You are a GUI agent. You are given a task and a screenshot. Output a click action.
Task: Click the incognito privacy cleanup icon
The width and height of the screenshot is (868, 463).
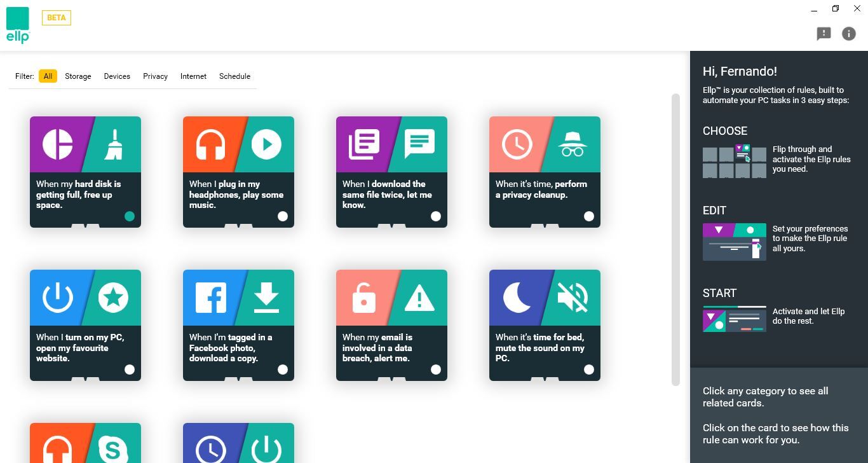point(573,144)
